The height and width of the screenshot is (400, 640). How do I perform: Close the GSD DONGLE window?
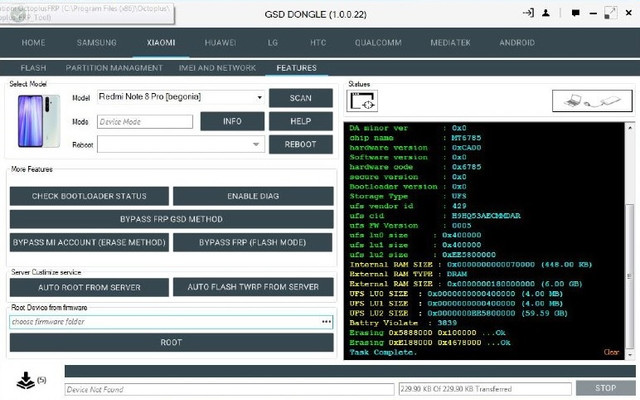[629, 13]
